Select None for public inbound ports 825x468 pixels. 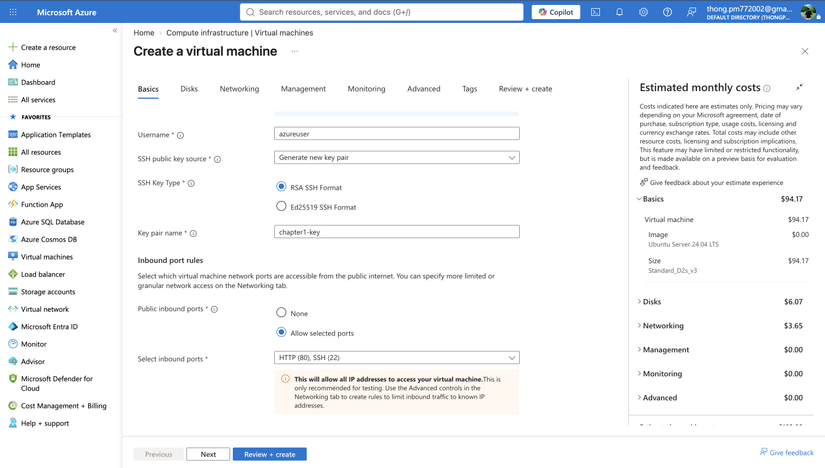[x=281, y=313]
